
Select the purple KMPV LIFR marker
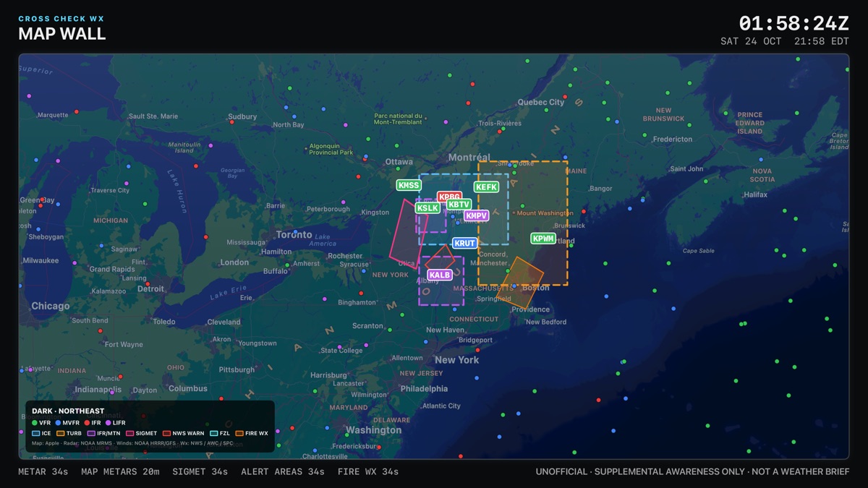click(x=477, y=215)
